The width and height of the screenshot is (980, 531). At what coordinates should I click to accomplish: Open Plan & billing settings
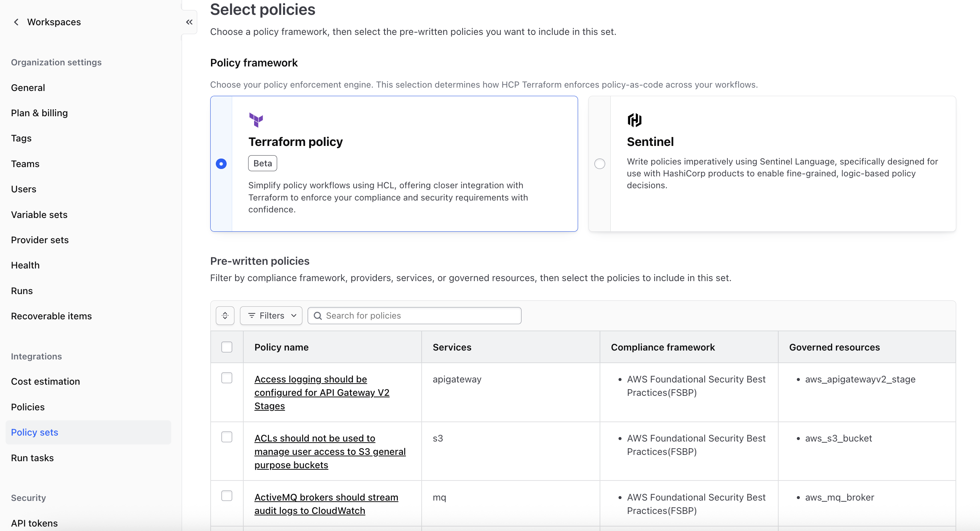click(x=40, y=113)
